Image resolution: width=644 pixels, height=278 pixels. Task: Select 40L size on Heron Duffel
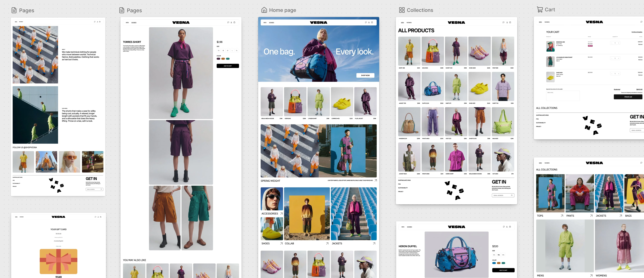[x=503, y=255]
